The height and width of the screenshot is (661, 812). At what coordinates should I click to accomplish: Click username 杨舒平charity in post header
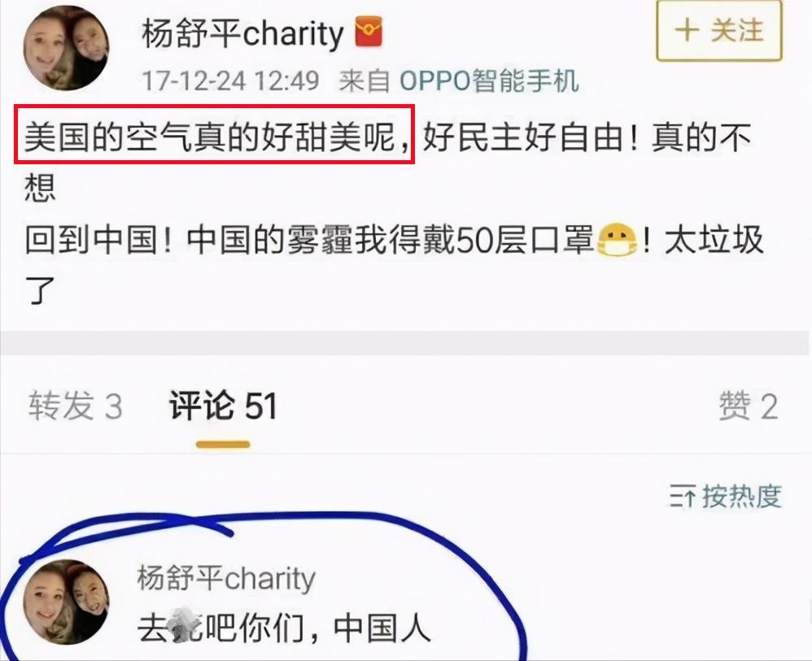[242, 33]
